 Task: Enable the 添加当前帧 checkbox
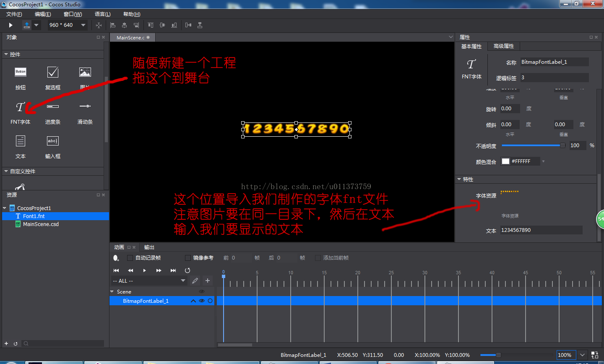coord(318,258)
